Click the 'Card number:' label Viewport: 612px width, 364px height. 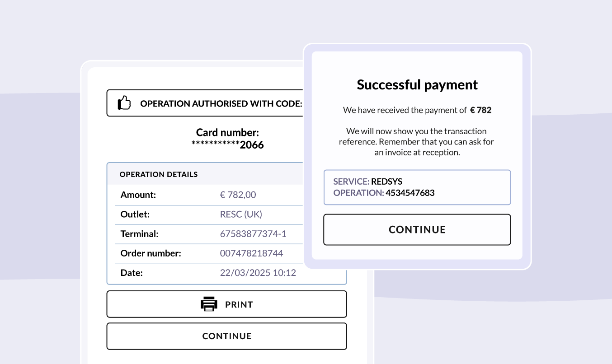(x=227, y=132)
